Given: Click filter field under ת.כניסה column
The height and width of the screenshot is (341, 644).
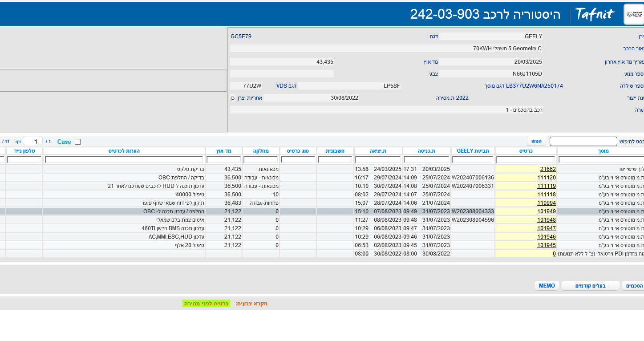Looking at the screenshot, I should coord(426,160).
